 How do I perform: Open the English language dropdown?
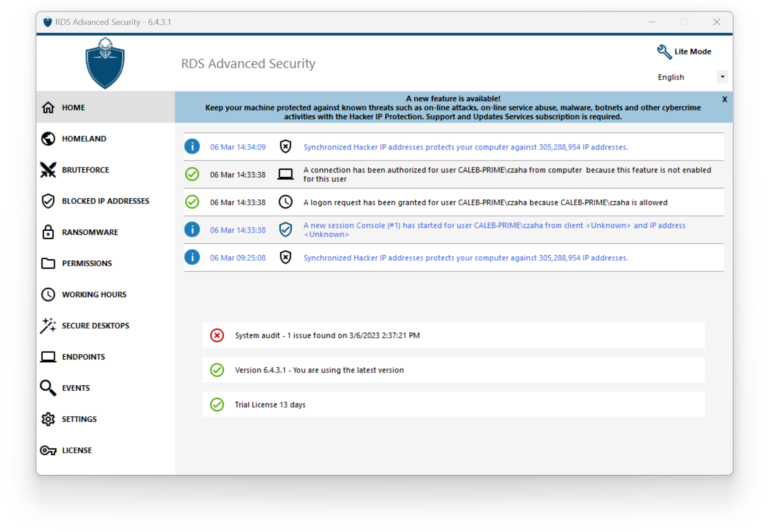click(x=722, y=77)
